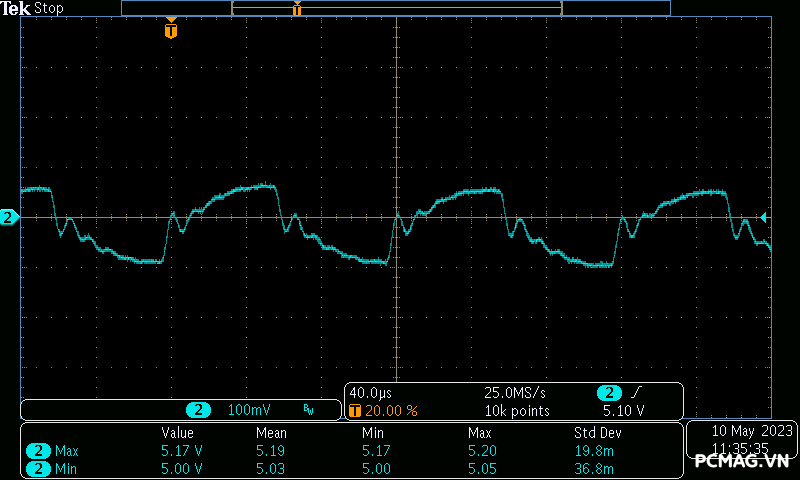Image resolution: width=800 pixels, height=480 pixels.
Task: Select the bandwidth limit Bw indicator
Action: [x=308, y=410]
